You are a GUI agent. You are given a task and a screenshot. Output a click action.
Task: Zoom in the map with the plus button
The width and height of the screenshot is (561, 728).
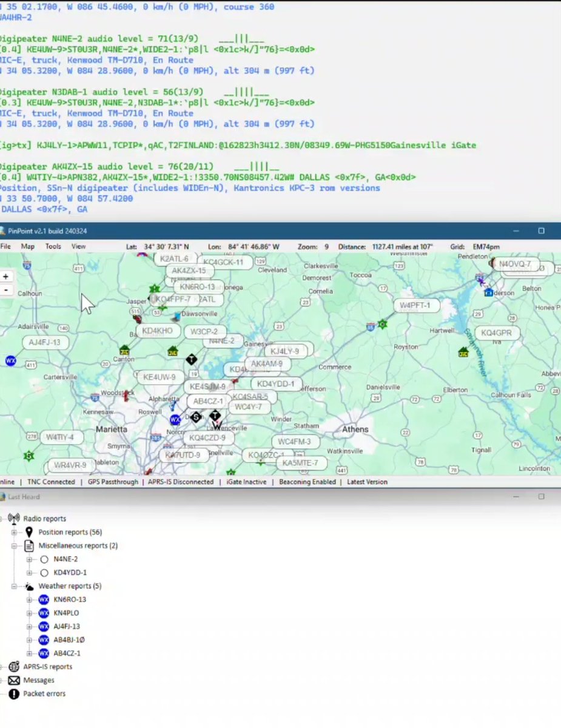click(x=6, y=277)
